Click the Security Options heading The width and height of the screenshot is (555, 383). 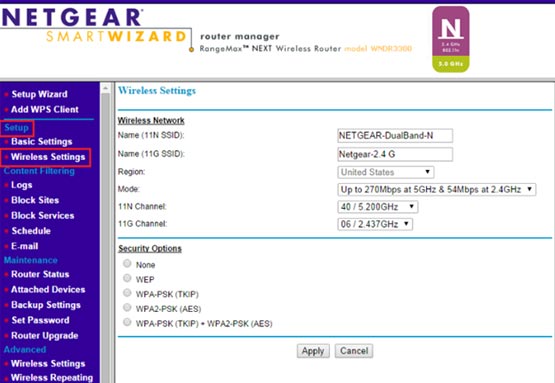click(150, 248)
